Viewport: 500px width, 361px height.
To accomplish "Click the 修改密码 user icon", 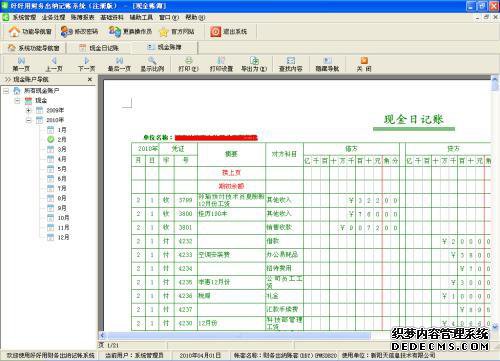I will [66, 31].
